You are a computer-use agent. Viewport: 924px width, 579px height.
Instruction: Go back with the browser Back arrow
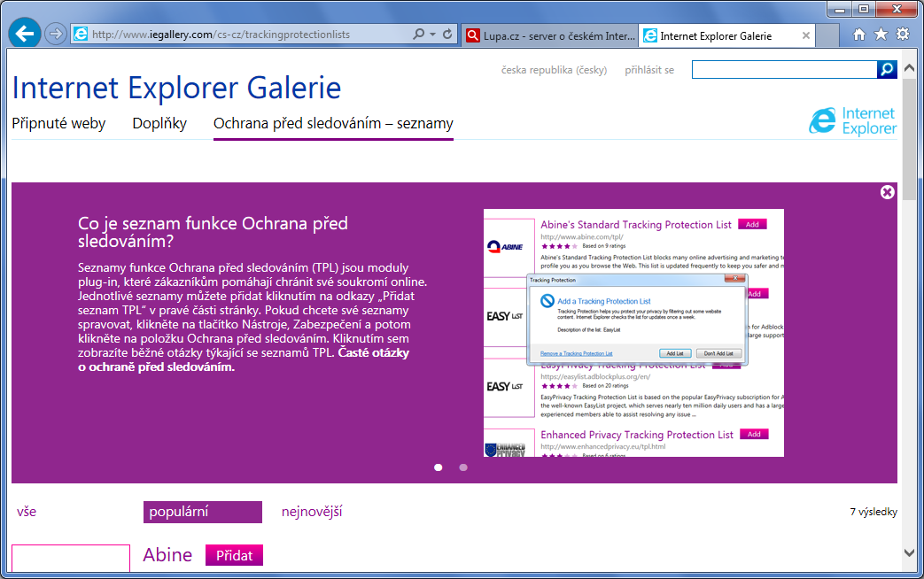point(25,34)
